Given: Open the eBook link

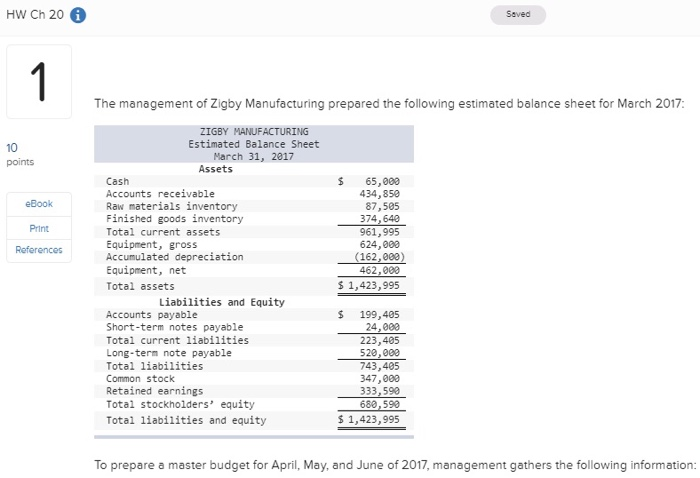Looking at the screenshot, I should pos(39,204).
